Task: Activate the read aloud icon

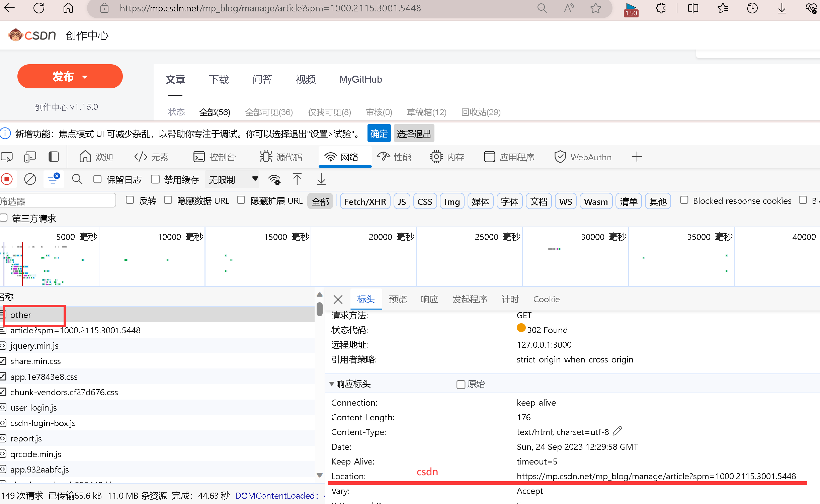Action: (569, 8)
